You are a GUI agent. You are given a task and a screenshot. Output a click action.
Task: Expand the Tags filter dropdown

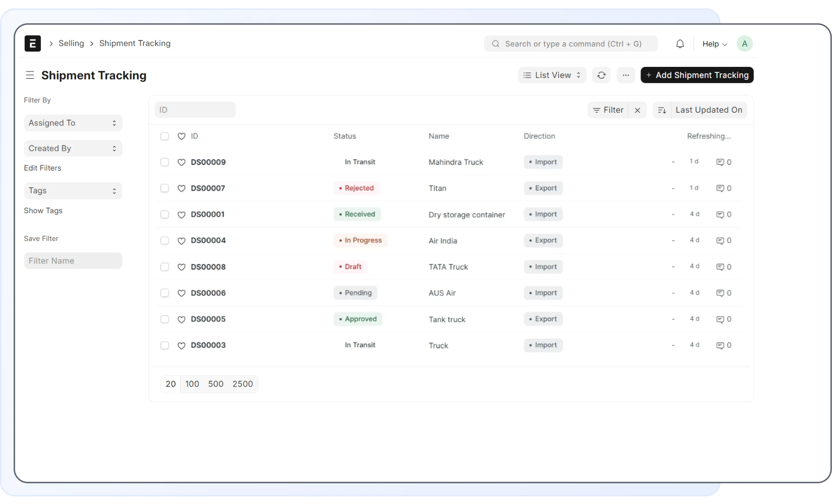pos(73,191)
